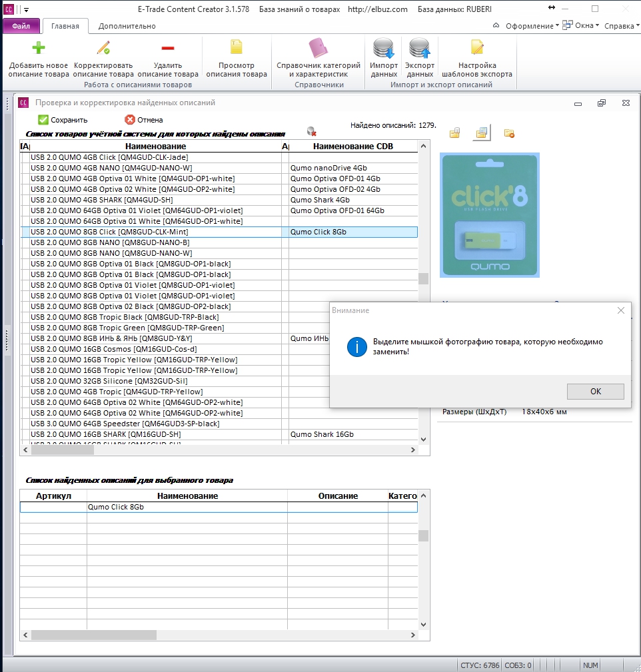Click the Описание column header
The image size is (641, 672).
click(338, 496)
